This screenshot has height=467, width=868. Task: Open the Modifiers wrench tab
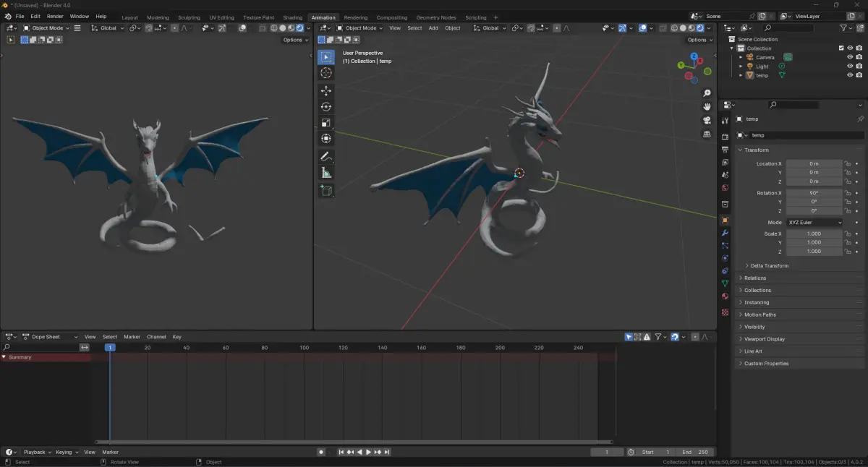[x=725, y=233]
